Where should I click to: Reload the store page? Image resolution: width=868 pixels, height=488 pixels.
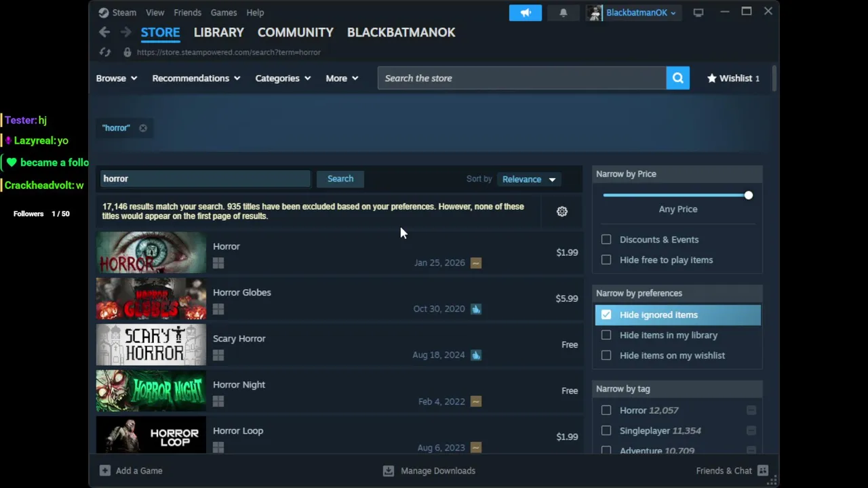(104, 52)
